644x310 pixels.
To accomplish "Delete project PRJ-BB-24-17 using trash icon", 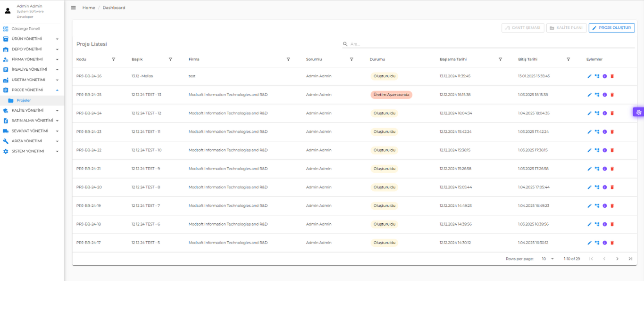I will 612,243.
